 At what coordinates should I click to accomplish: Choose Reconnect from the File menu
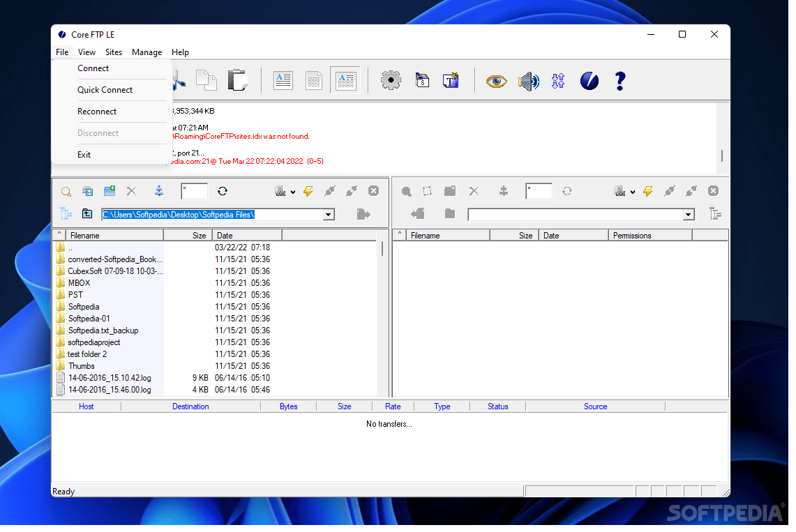pyautogui.click(x=112, y=112)
